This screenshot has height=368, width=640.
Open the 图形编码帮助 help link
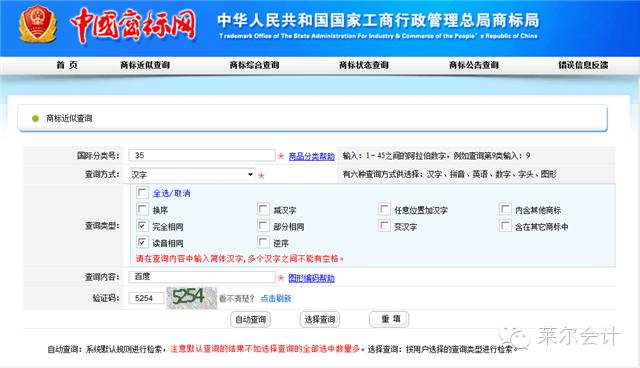311,278
